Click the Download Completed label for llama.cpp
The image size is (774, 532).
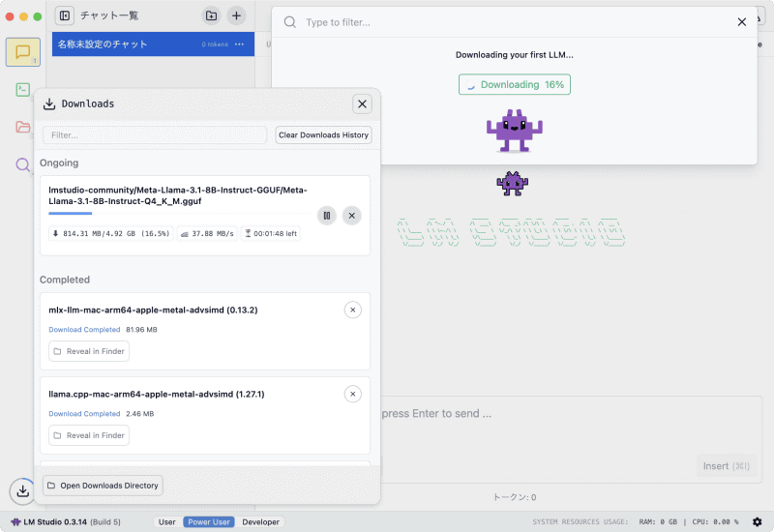84,414
